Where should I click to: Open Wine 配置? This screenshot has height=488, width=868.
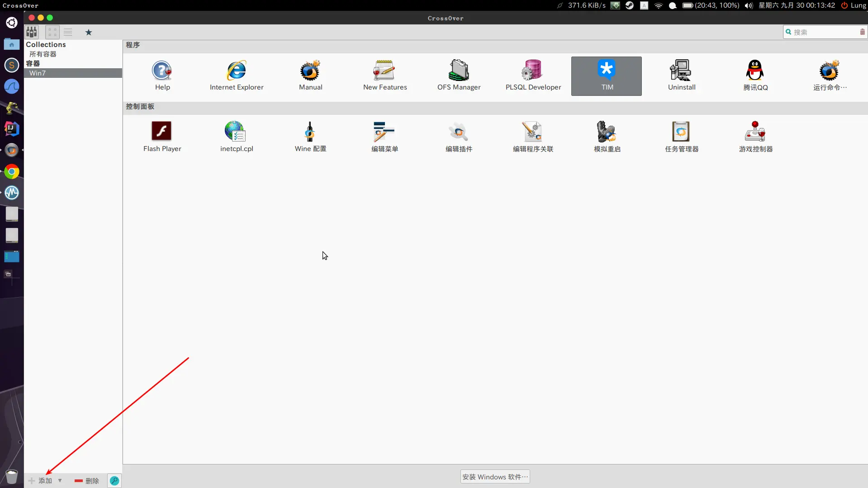pyautogui.click(x=310, y=137)
